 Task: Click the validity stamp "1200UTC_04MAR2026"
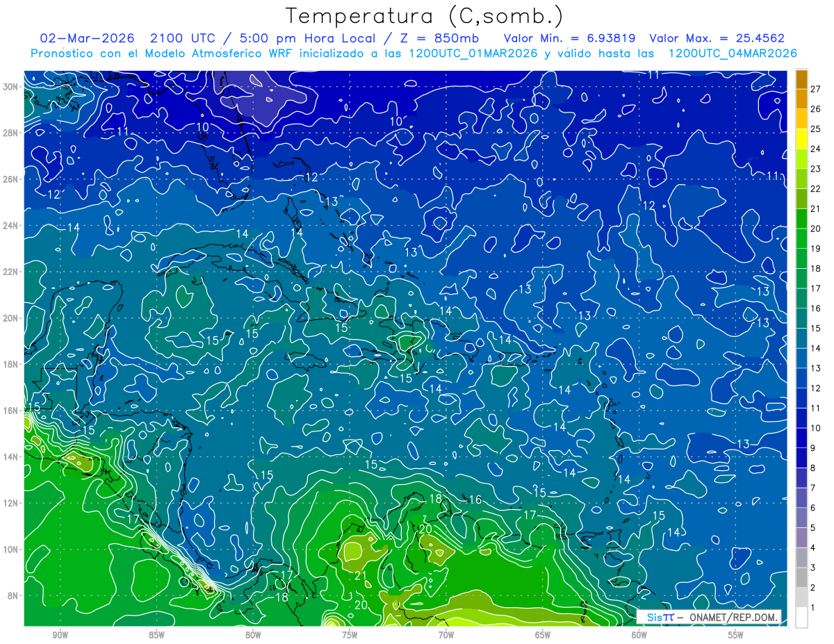coord(732,53)
